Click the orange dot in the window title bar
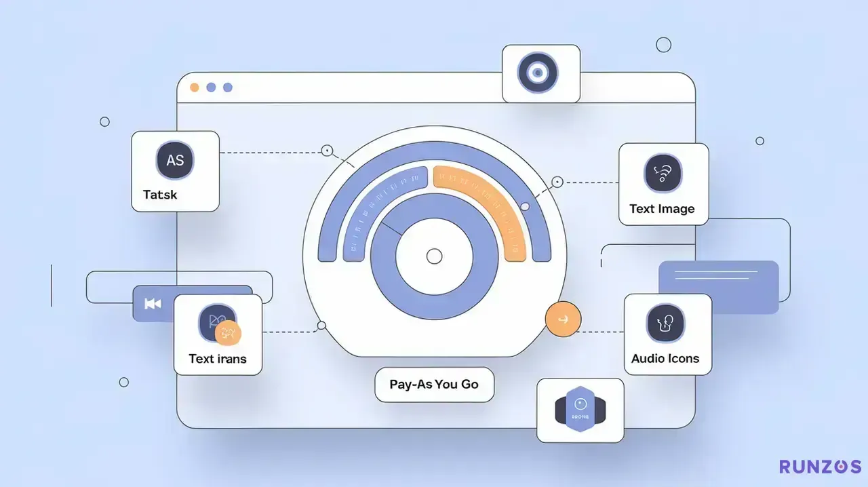The image size is (868, 487). pos(195,87)
